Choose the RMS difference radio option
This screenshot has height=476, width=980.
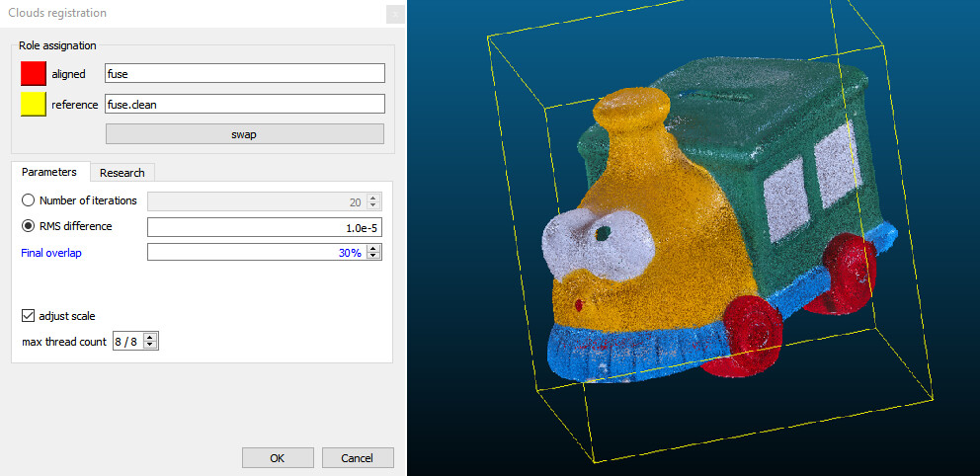pyautogui.click(x=29, y=226)
